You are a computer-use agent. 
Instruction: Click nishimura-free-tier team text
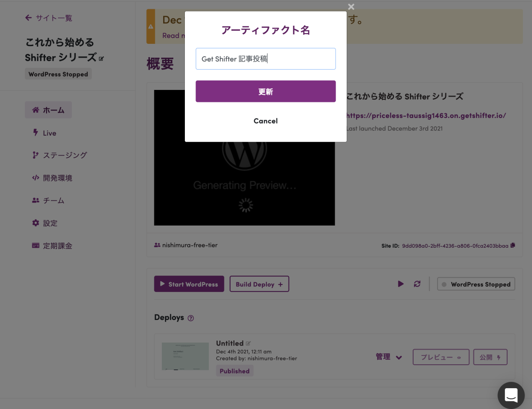pyautogui.click(x=190, y=245)
